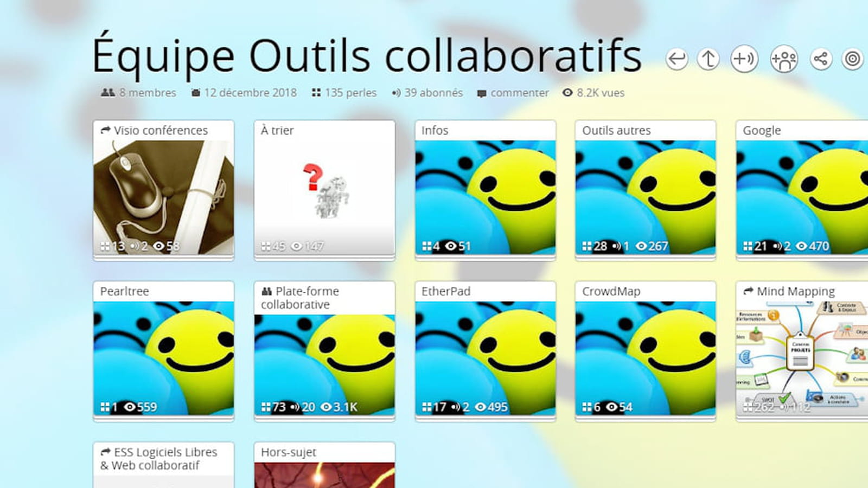Click the 267 views count on Outils autres
Viewport: 868px width, 488px height.
pos(658,246)
